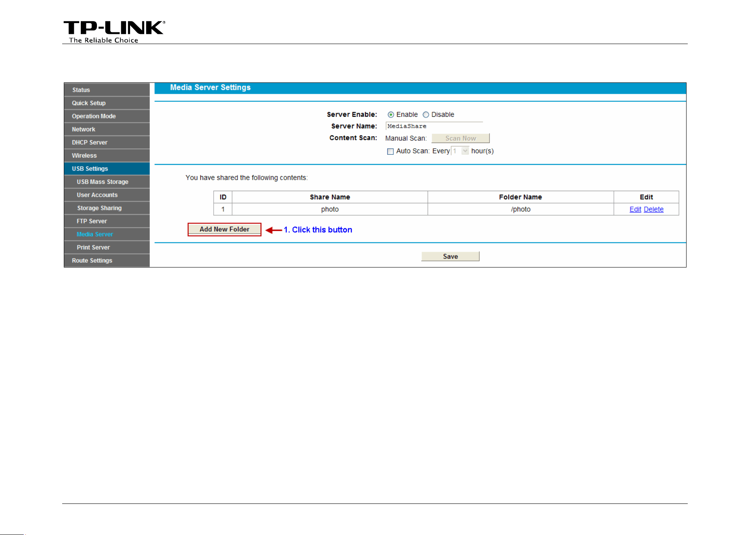
Task: Open Print Server submenu
Action: (x=107, y=247)
